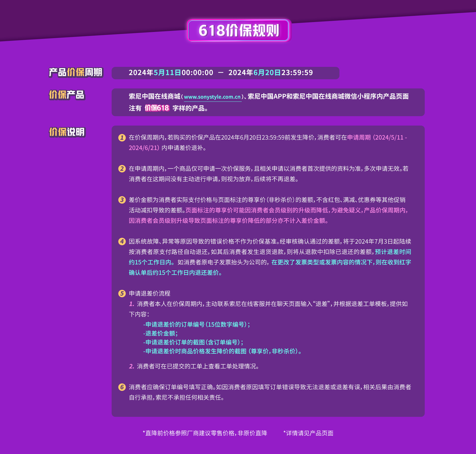Open the www.sonystyle.com.cn link
This screenshot has height=454, width=476.
coord(212,97)
